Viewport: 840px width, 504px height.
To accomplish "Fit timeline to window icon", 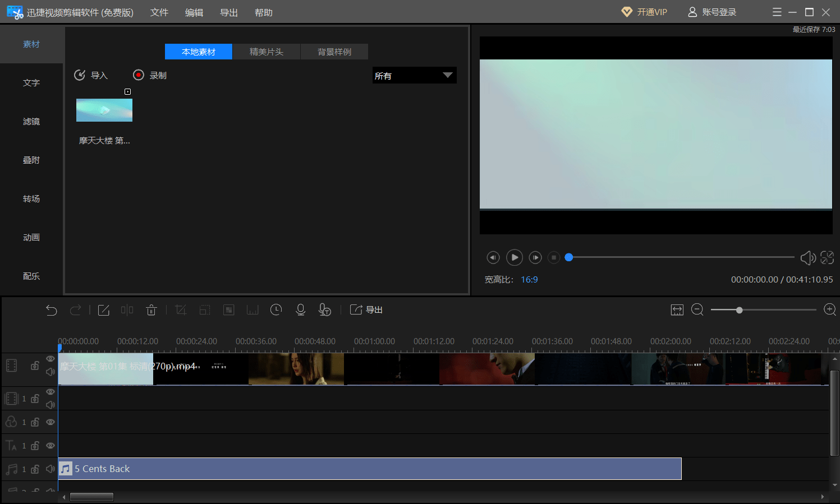I will click(677, 310).
